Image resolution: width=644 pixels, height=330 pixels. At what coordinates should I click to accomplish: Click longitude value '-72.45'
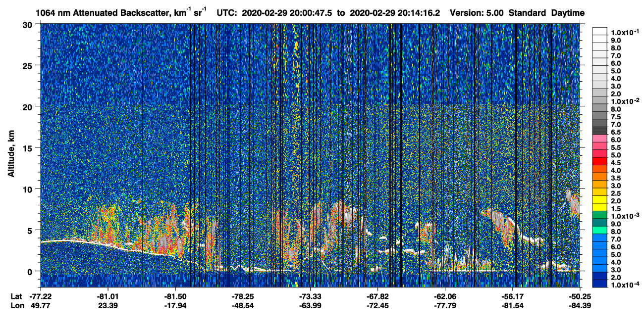click(377, 305)
